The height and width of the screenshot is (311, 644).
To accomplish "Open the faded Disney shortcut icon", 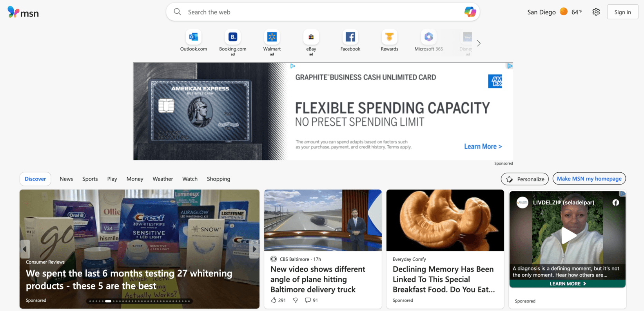I will 467,37.
